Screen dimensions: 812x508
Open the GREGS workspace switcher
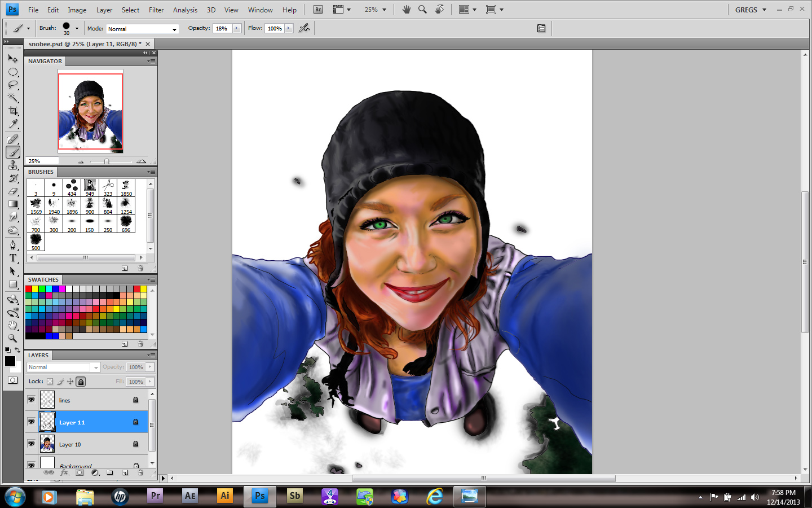pos(751,10)
